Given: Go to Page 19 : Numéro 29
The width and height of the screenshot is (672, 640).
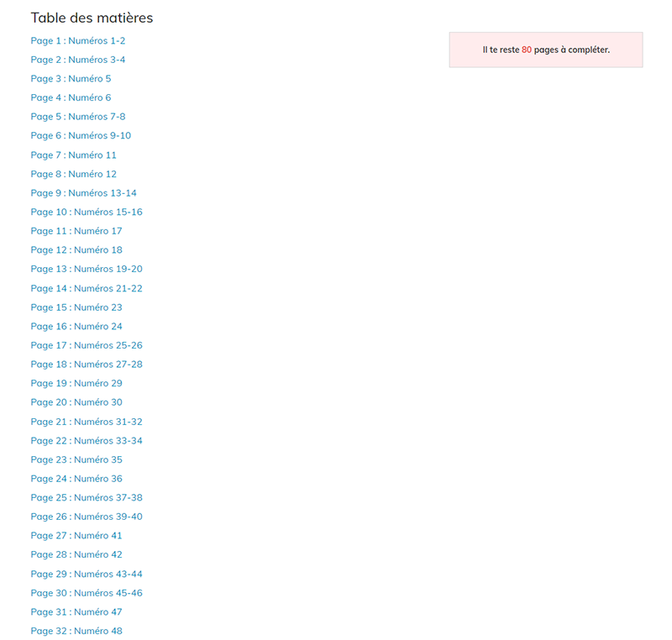Looking at the screenshot, I should [76, 383].
